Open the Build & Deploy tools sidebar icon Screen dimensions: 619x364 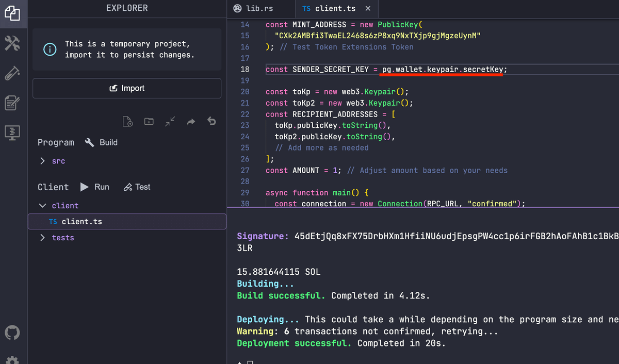(12, 43)
